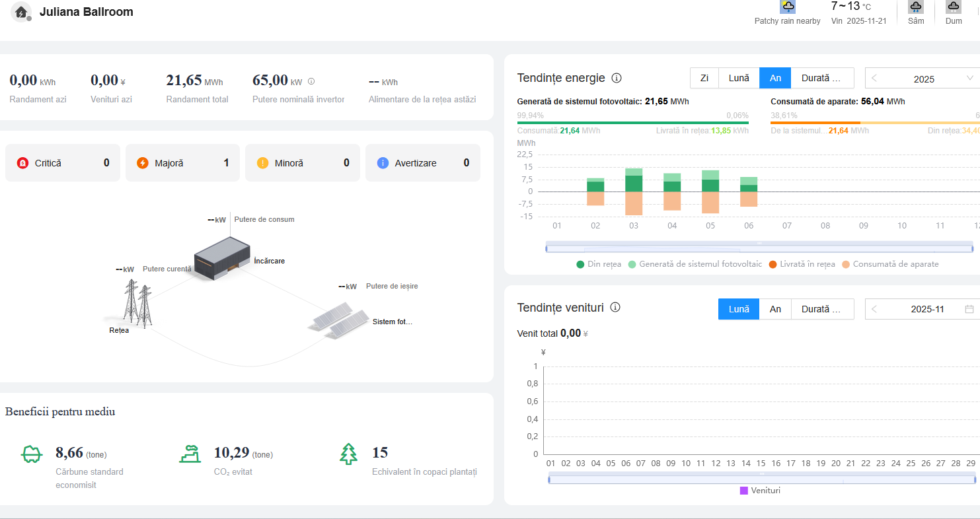
Task: Click the orange Majoră alarm icon
Action: click(143, 163)
